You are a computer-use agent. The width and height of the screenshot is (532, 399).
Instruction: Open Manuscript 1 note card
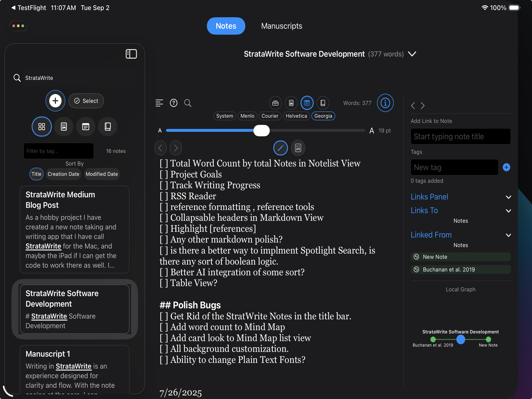(75, 370)
